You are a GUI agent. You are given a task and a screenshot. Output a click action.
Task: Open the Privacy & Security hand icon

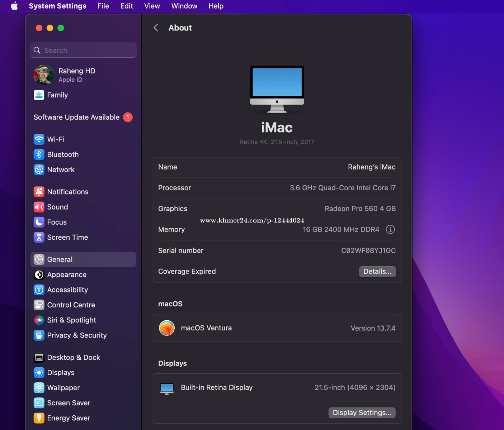click(39, 335)
